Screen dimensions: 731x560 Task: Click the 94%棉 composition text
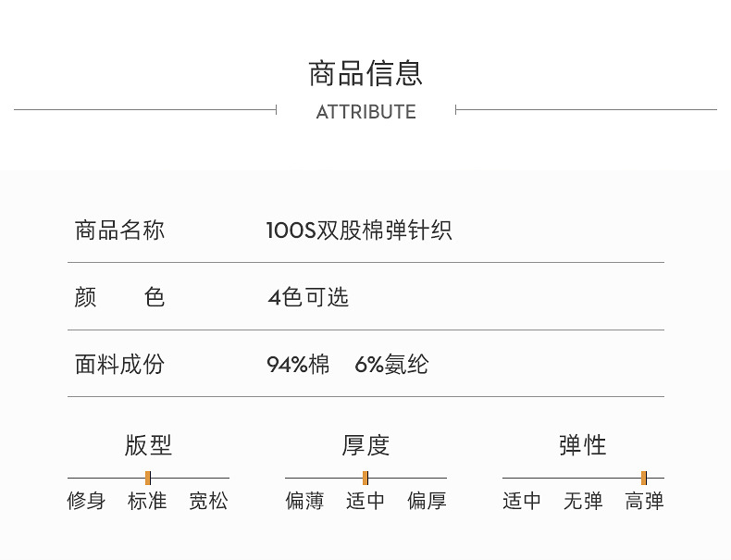click(x=298, y=364)
